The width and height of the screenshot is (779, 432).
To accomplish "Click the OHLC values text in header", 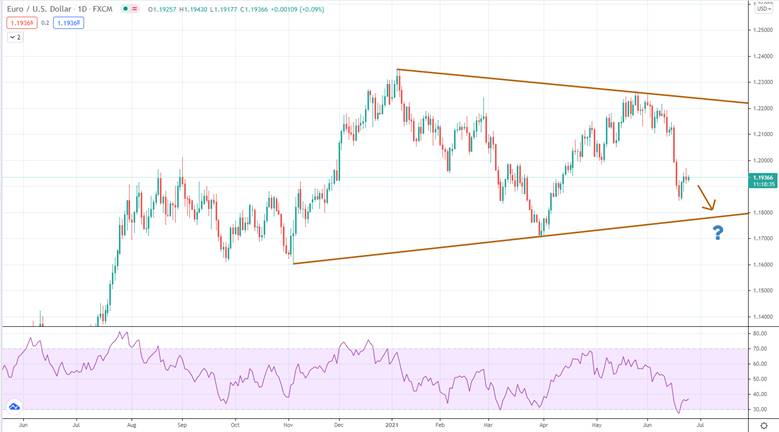I will (236, 9).
